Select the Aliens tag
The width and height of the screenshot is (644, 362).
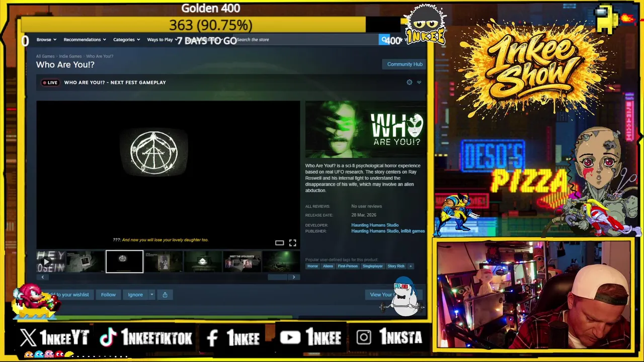328,266
